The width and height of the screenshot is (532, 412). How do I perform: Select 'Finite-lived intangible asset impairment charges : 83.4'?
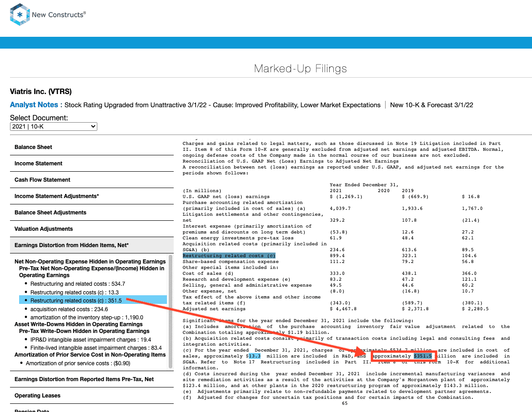[96, 347]
